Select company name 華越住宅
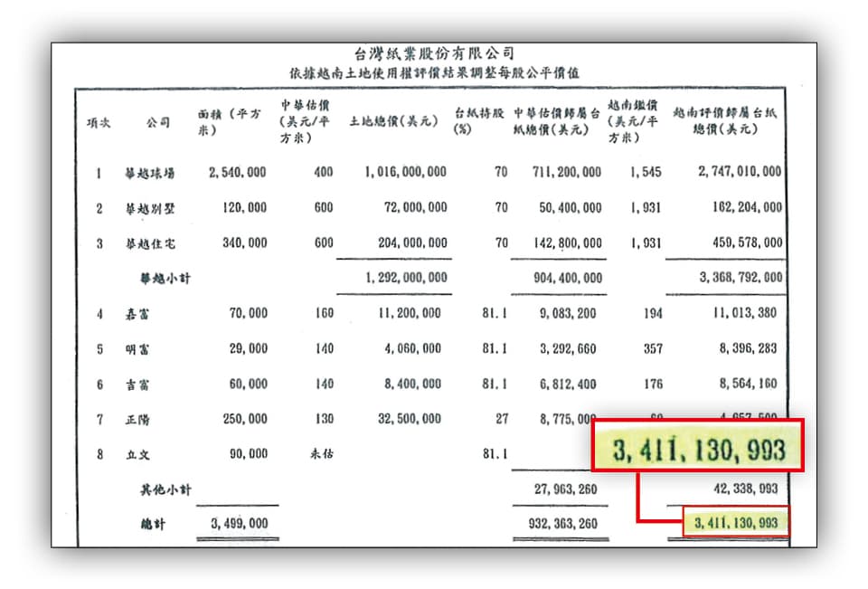Viewport: 868px width, 589px height. (x=149, y=243)
